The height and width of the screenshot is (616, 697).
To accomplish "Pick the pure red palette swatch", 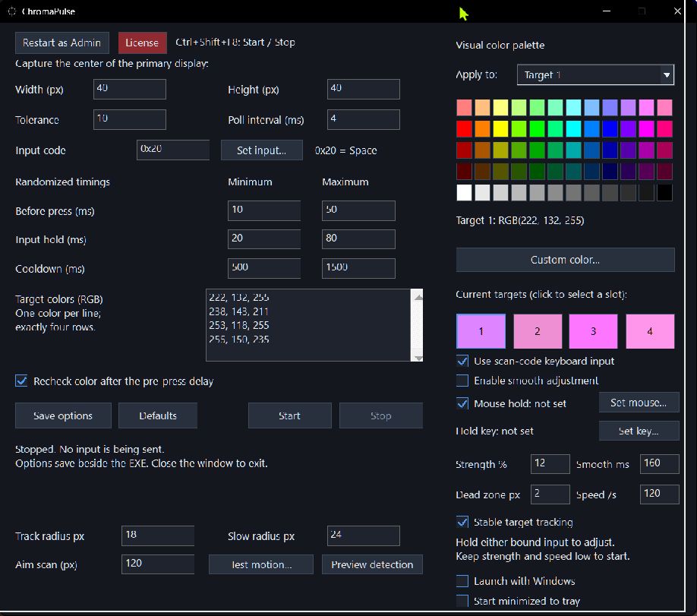I will point(464,129).
